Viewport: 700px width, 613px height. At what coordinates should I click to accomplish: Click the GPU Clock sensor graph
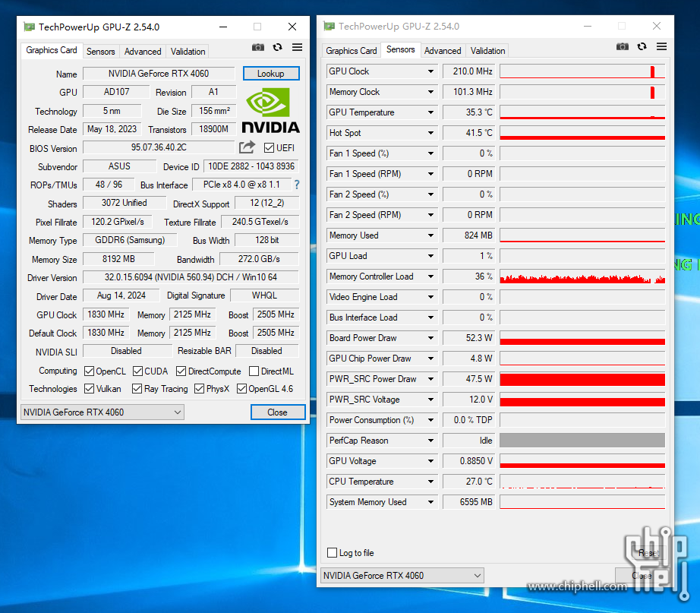(582, 71)
